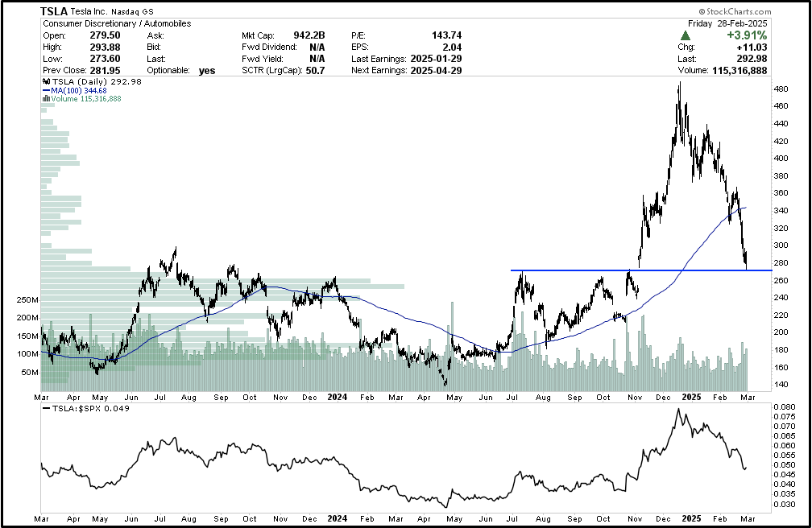Click the black line marker before TSLA:$SPX
812x528 pixels.
(x=46, y=408)
